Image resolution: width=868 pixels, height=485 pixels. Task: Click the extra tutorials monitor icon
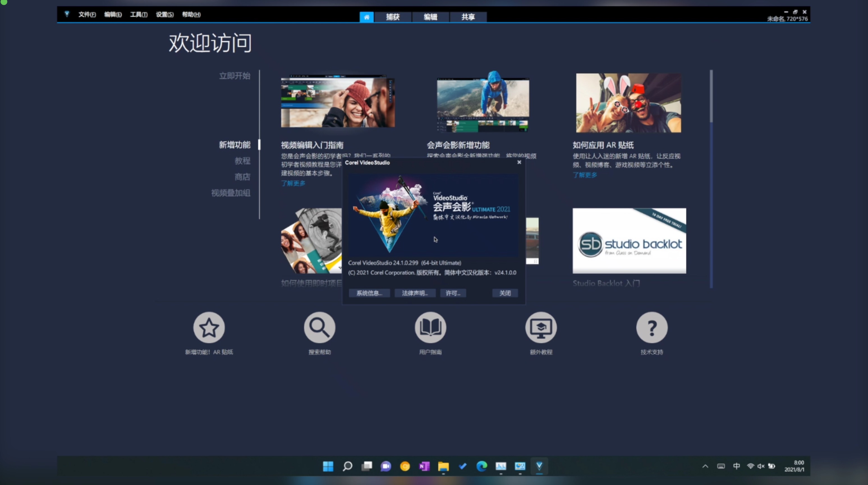pos(541,327)
